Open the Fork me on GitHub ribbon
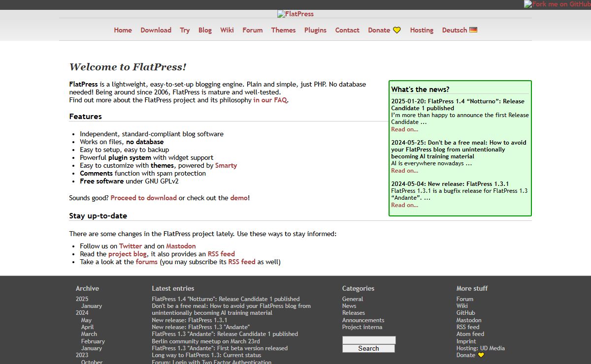Image resolution: width=591 pixels, height=364 pixels. (557, 4)
